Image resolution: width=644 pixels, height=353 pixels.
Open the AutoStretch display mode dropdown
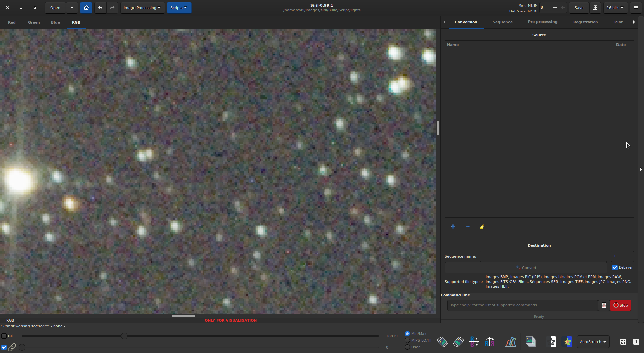(x=593, y=342)
